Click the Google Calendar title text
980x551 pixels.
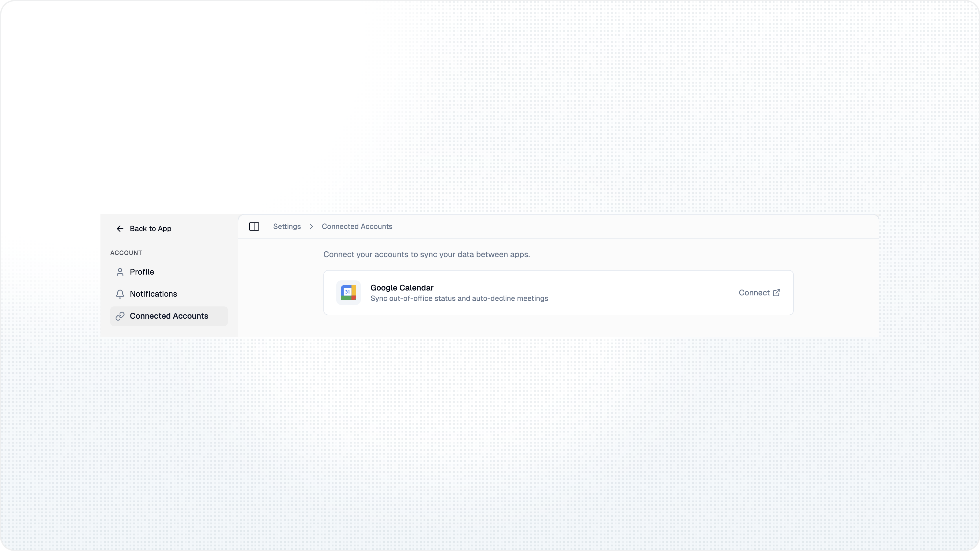pos(402,288)
